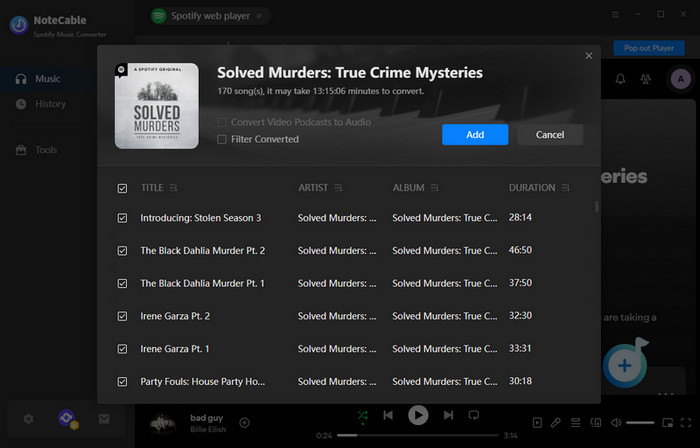Click the Add button

[x=475, y=135]
